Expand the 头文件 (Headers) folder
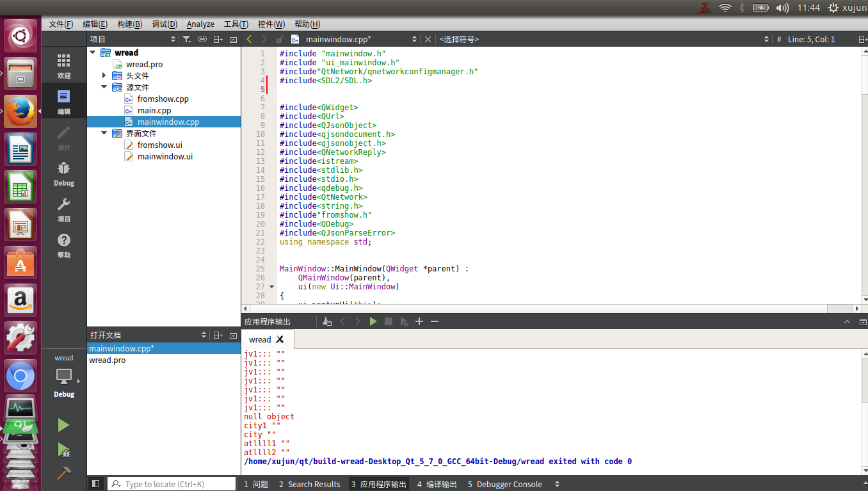The image size is (868, 491). point(104,76)
